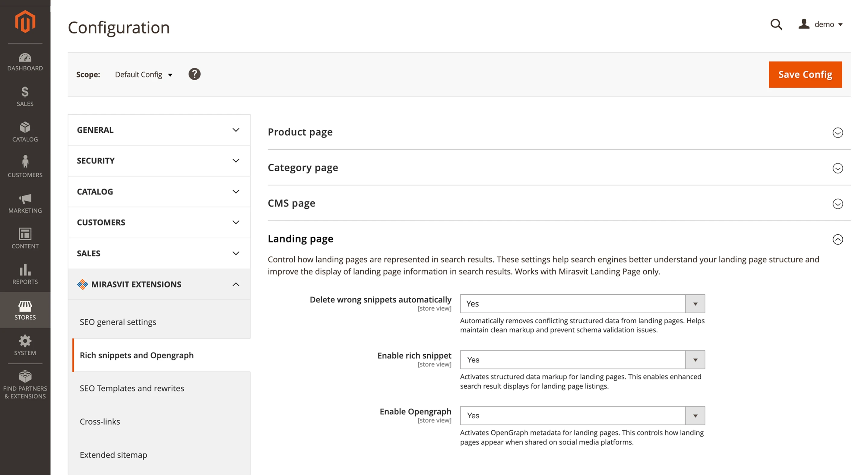The height and width of the screenshot is (475, 868).
Task: Open the Default Config scope dropdown
Action: (144, 74)
